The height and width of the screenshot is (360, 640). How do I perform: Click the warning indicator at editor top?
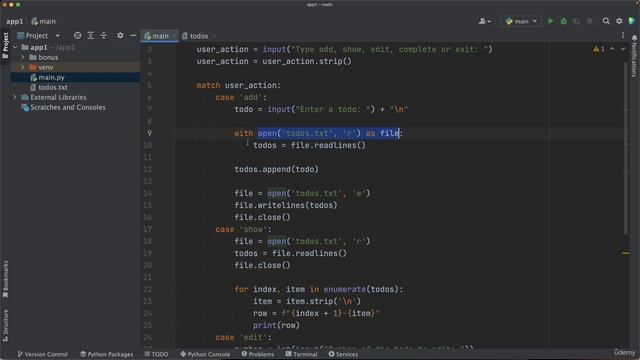pos(599,49)
